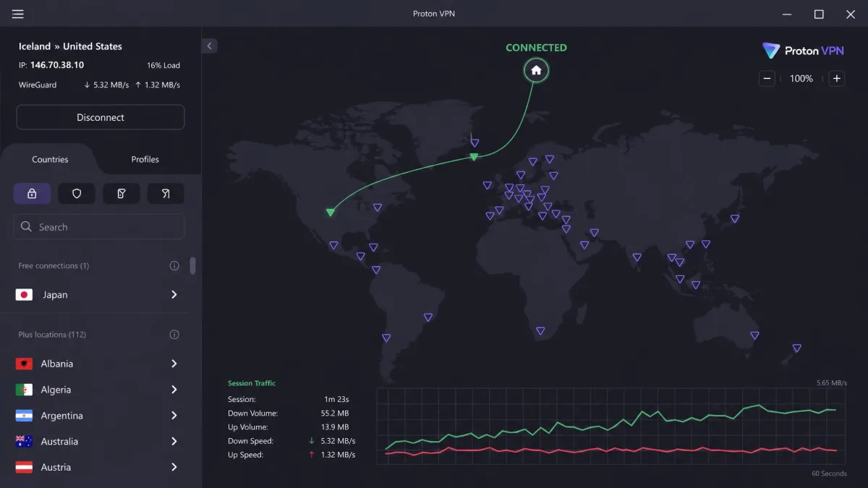868x488 pixels.
Task: Click the 100% zoom level value
Action: pos(801,78)
